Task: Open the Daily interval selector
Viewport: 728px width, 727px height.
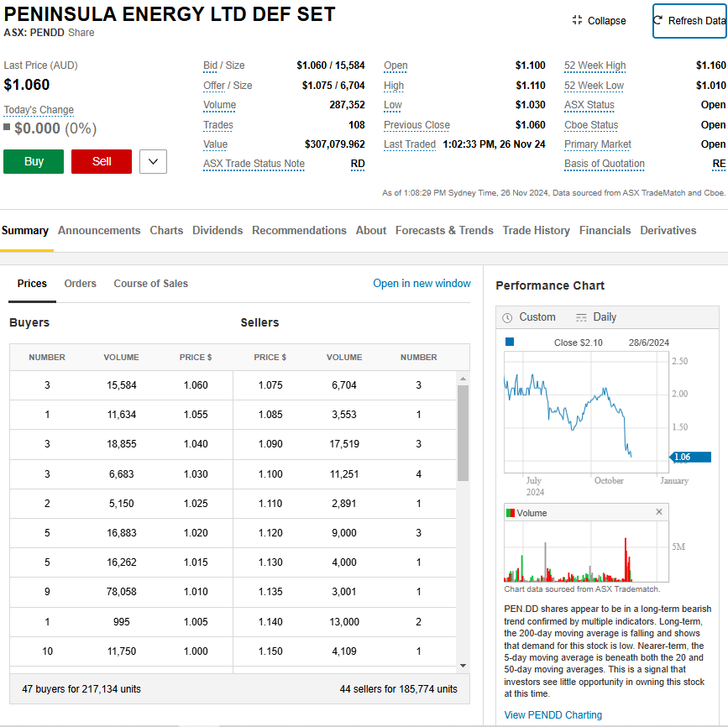Action: (x=596, y=317)
